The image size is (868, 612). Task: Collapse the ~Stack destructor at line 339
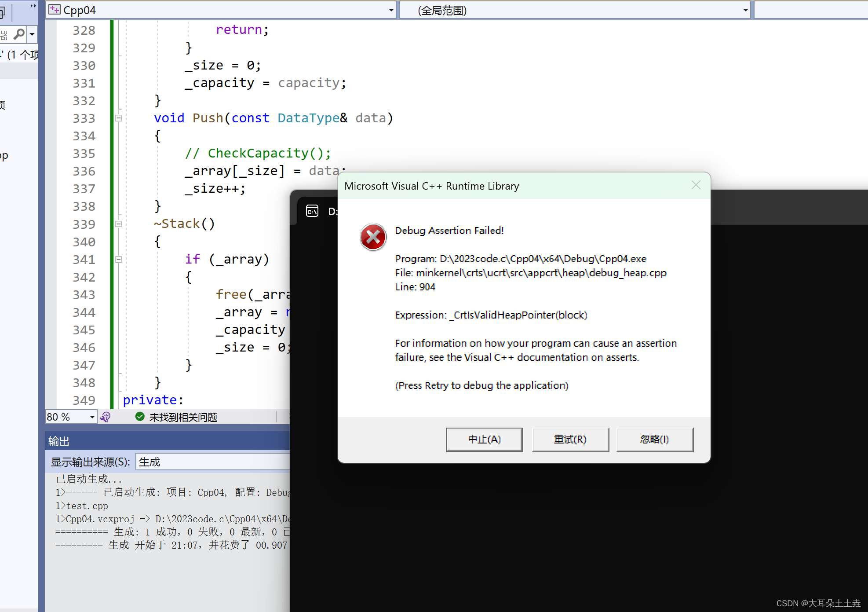coord(118,224)
